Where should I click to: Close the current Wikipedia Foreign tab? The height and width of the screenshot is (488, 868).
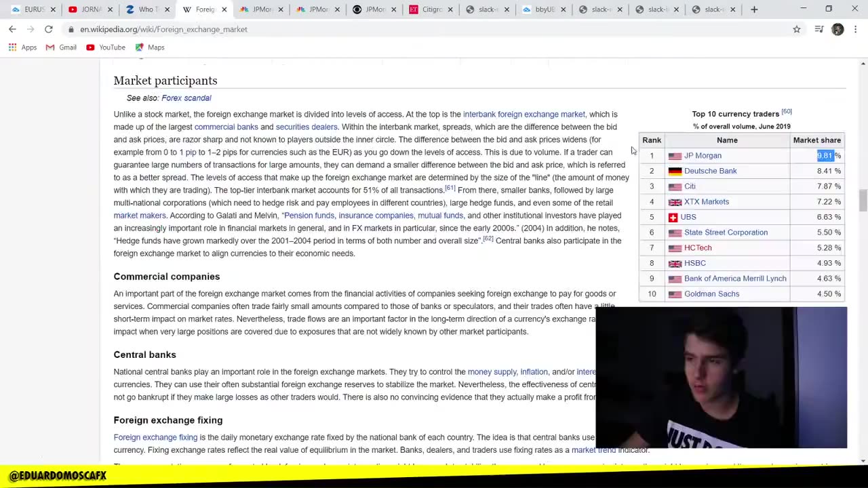[x=224, y=9]
